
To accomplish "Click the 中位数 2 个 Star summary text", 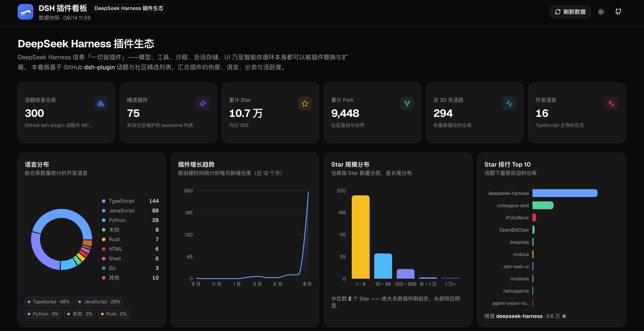I will tap(396, 302).
